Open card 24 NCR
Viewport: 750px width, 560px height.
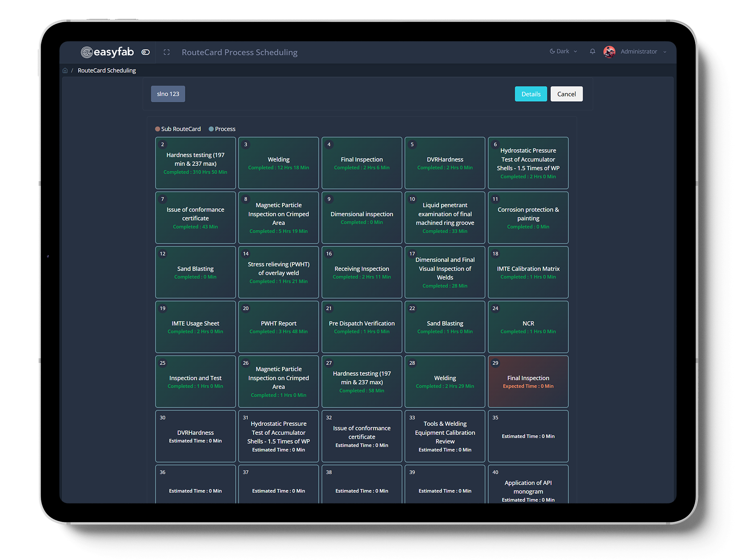click(528, 327)
